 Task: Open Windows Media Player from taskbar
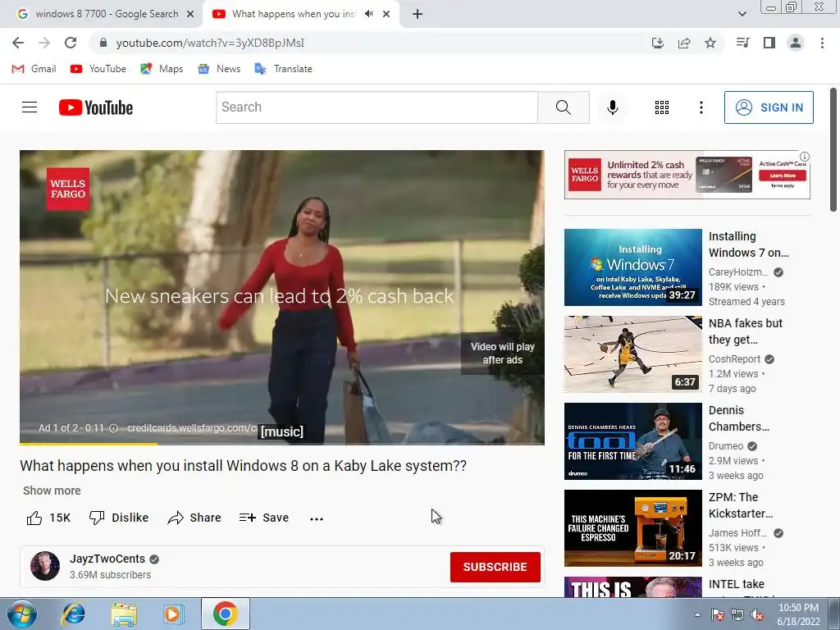tap(174, 614)
